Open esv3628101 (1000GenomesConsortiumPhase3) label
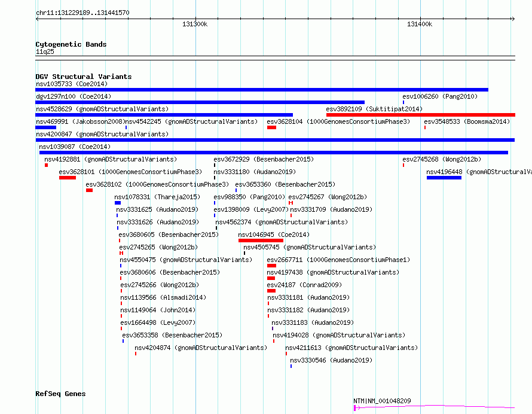The image size is (532, 414). click(130, 172)
